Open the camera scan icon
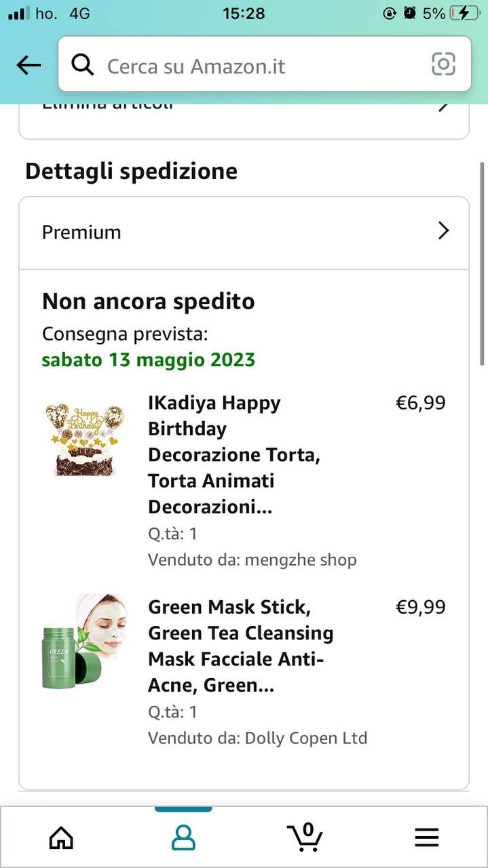This screenshot has width=488, height=868. pyautogui.click(x=443, y=64)
